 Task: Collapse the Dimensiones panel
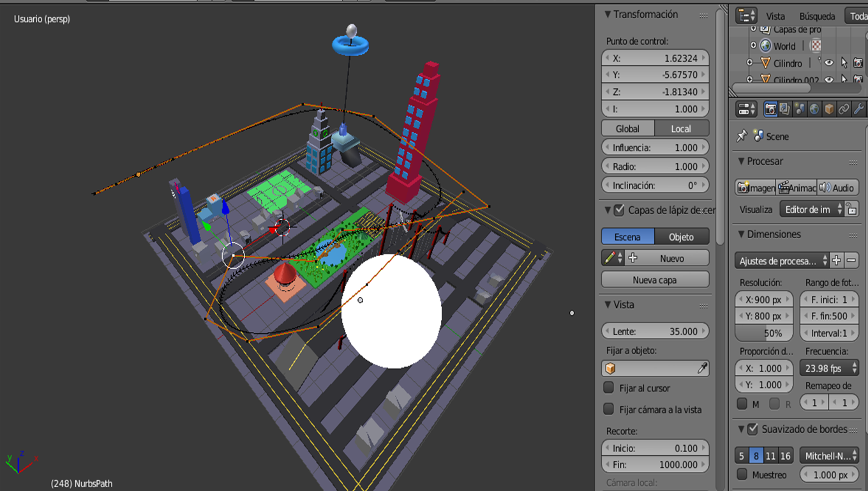[x=742, y=234]
